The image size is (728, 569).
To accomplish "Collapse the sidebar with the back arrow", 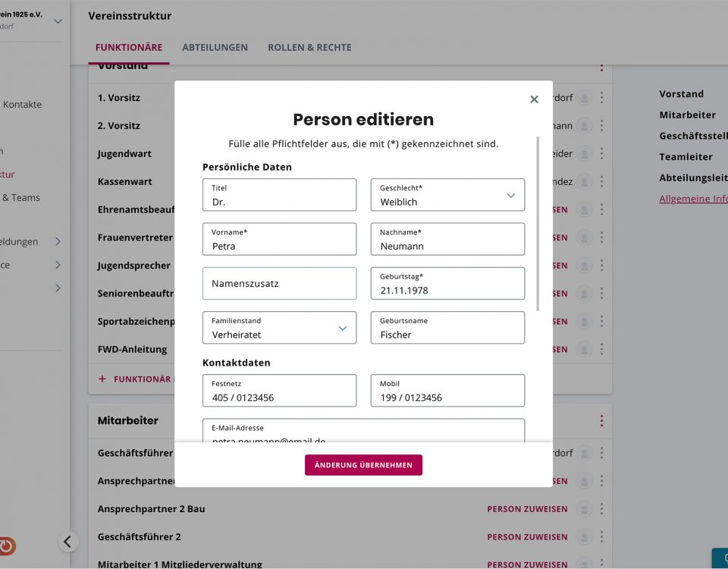I will pyautogui.click(x=67, y=541).
